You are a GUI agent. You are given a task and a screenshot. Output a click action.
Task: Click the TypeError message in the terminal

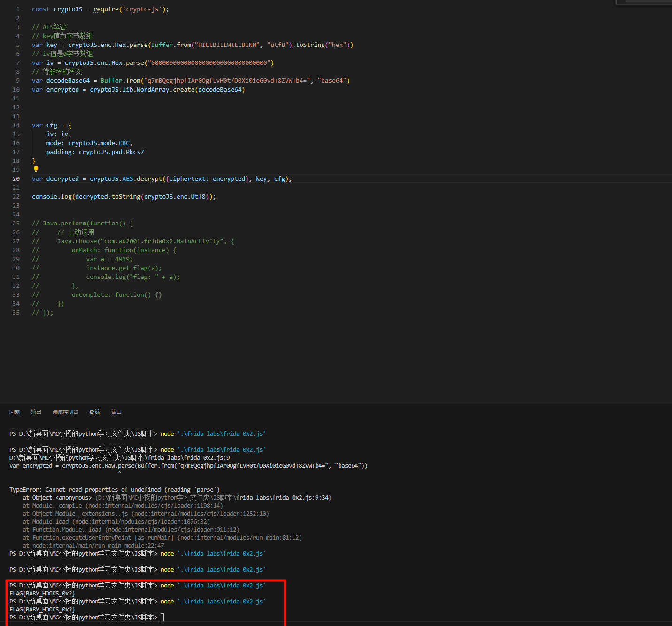[115, 490]
